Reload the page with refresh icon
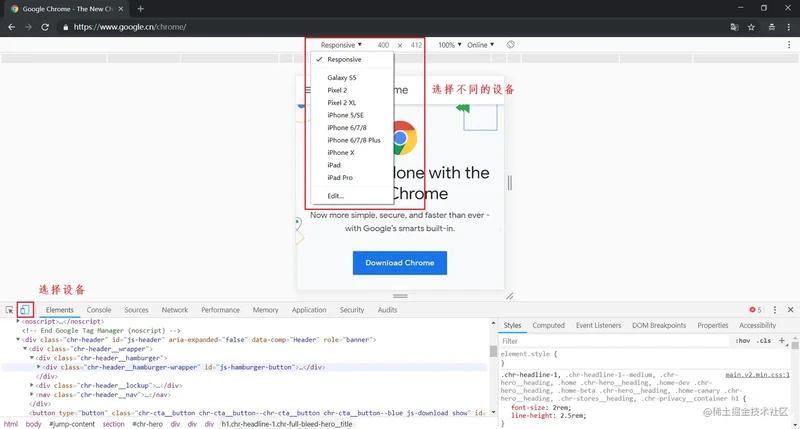The height and width of the screenshot is (429, 800). coord(45,27)
